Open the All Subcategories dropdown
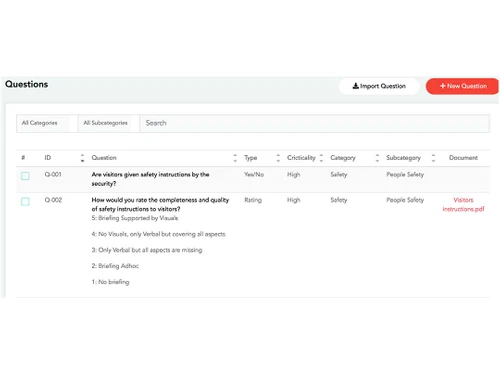 [x=109, y=123]
